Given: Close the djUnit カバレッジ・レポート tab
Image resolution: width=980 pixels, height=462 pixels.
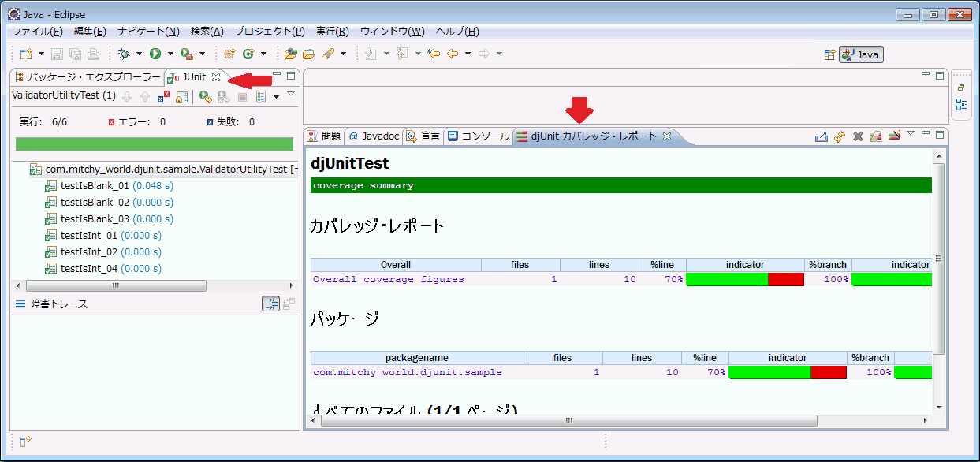Looking at the screenshot, I should point(666,136).
